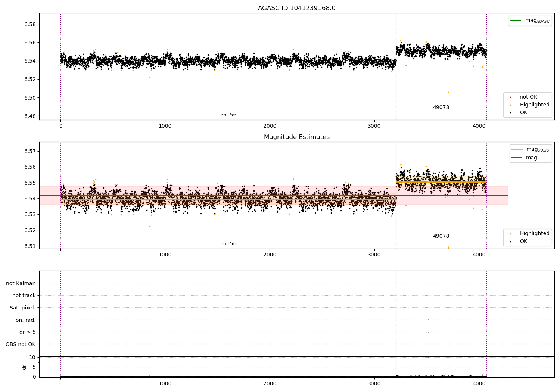Click obsid label 56156 in the Magnitude Estimates plot

[x=228, y=244]
